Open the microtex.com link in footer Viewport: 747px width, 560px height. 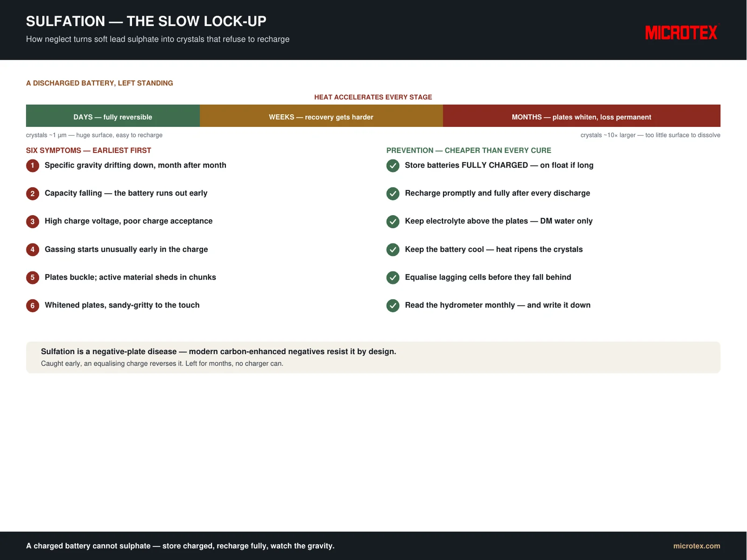[697, 546]
